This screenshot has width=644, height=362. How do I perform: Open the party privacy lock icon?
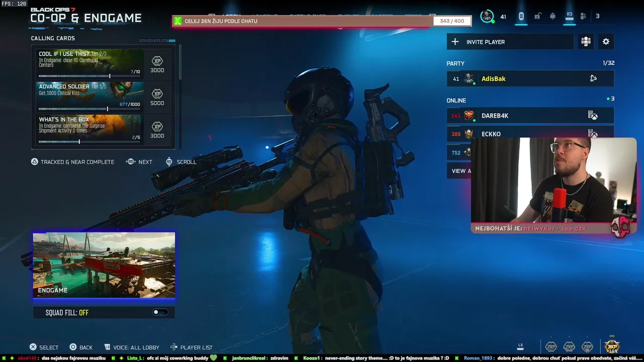537,16
